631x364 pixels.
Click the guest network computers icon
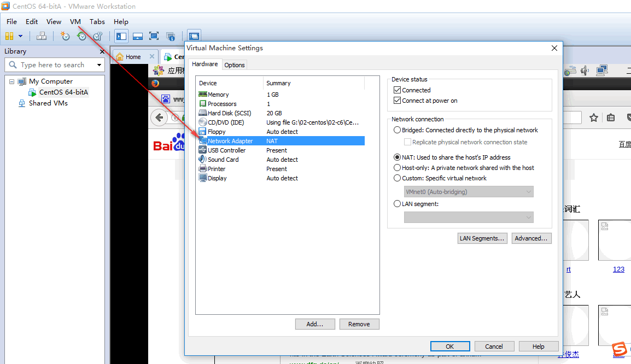click(602, 71)
